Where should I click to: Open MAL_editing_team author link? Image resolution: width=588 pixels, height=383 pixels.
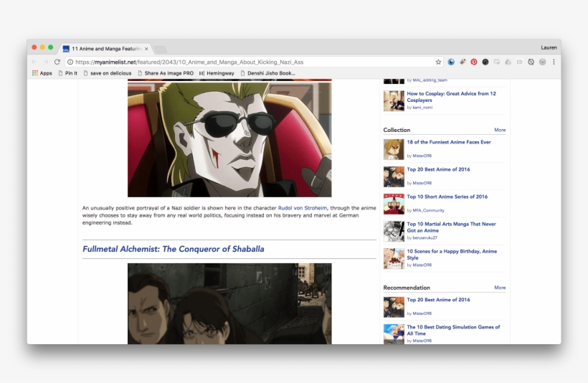pos(430,80)
